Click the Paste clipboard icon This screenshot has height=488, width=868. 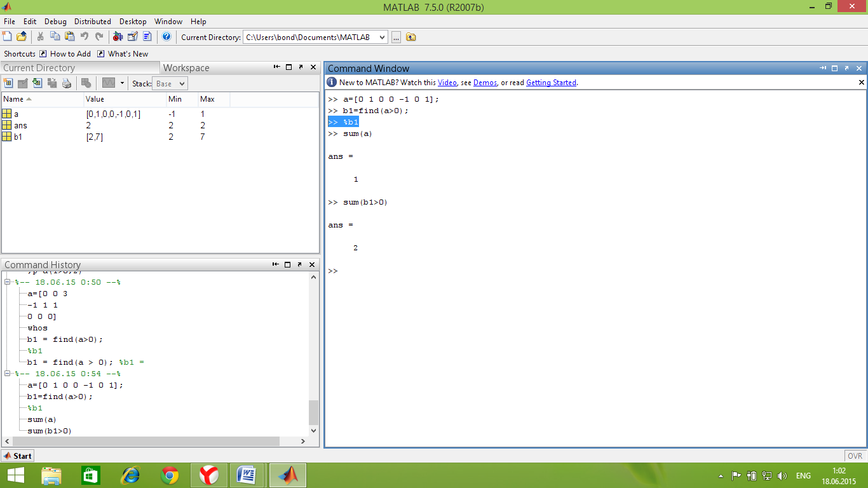coord(70,37)
